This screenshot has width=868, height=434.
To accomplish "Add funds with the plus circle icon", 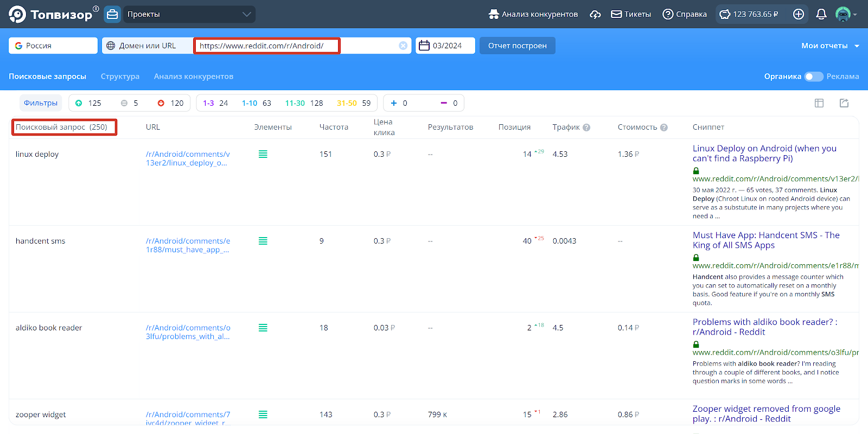I will click(x=799, y=14).
